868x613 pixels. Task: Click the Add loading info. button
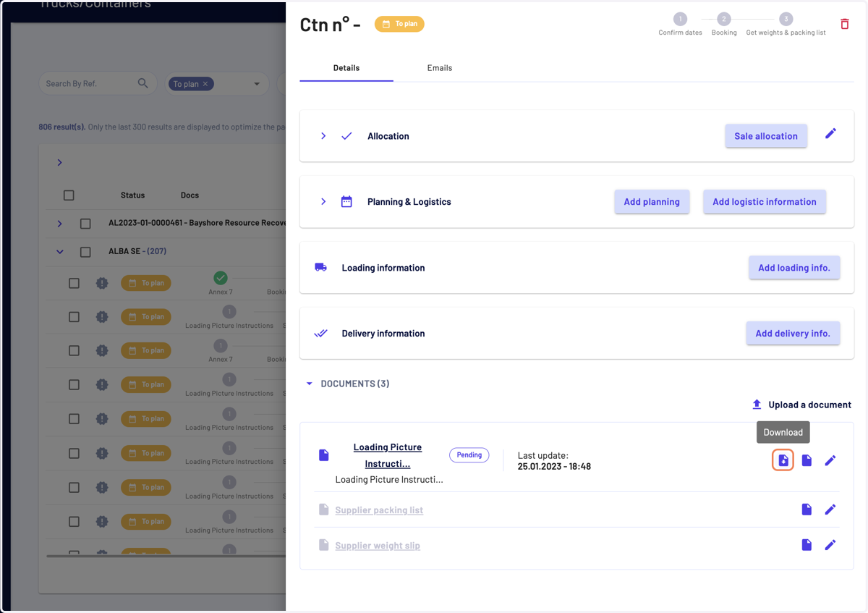(x=794, y=268)
